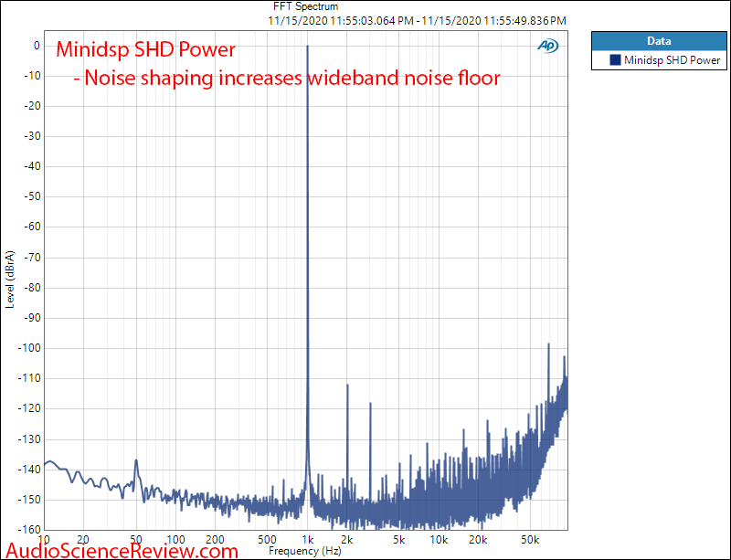Click the -100 value on the level axis
731x560 pixels.
click(x=29, y=348)
